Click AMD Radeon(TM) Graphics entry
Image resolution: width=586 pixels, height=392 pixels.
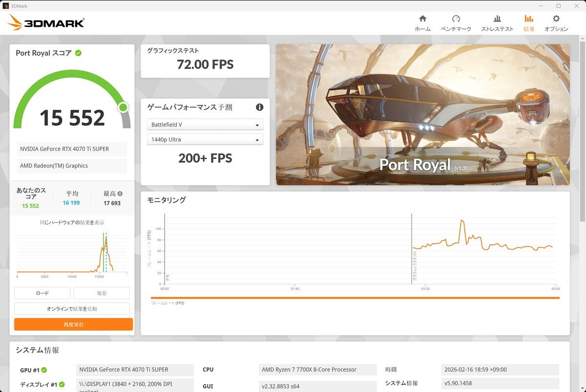point(72,165)
